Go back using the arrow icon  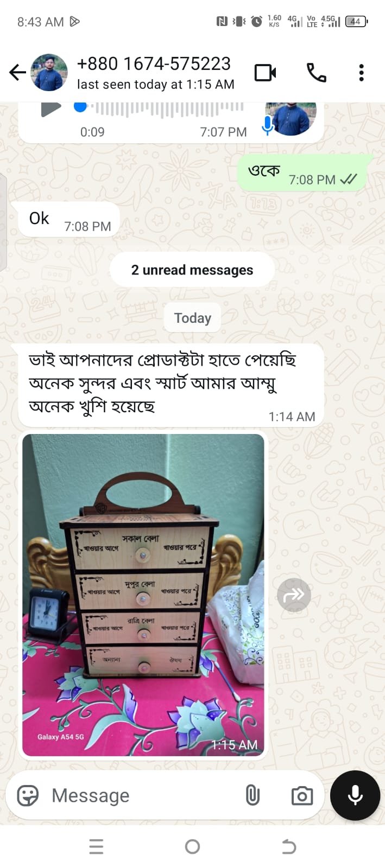click(17, 72)
